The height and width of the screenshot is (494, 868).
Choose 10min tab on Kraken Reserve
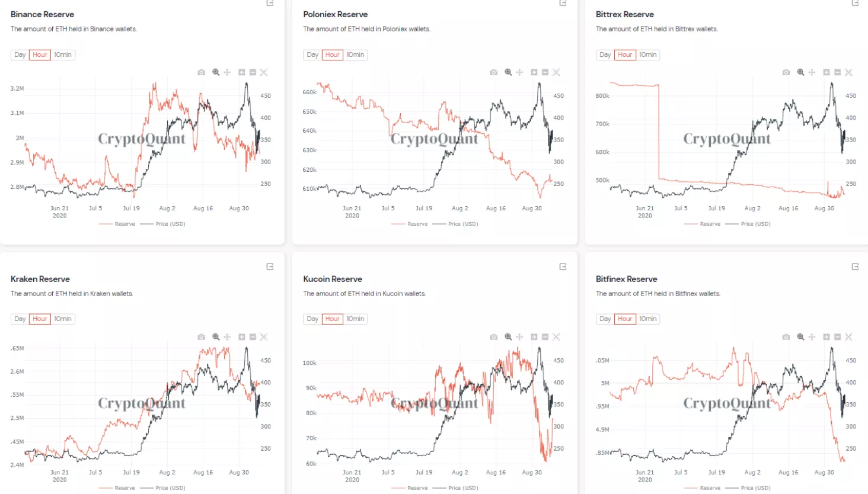[63, 319]
